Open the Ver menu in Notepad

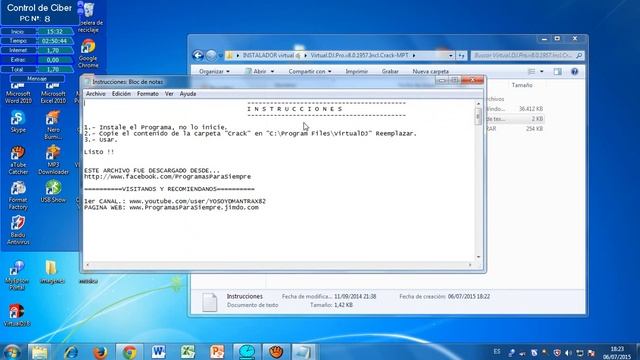coord(169,94)
